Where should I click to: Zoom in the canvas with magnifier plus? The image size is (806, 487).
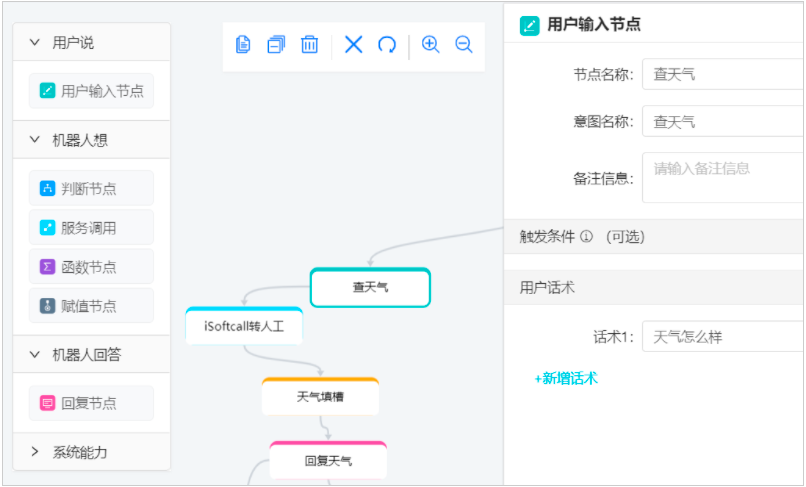431,44
